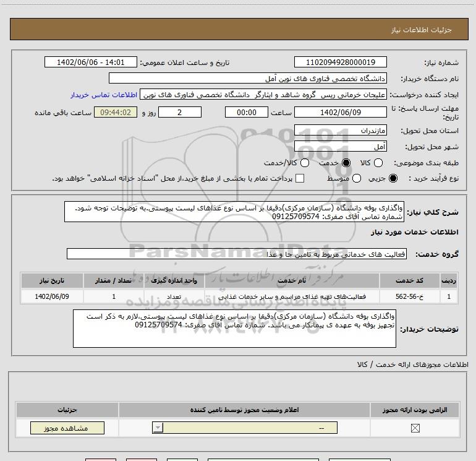Viewport: 476px width, 461px height.
Task: Click the تعداد / مقدار column header
Action: coord(113,280)
